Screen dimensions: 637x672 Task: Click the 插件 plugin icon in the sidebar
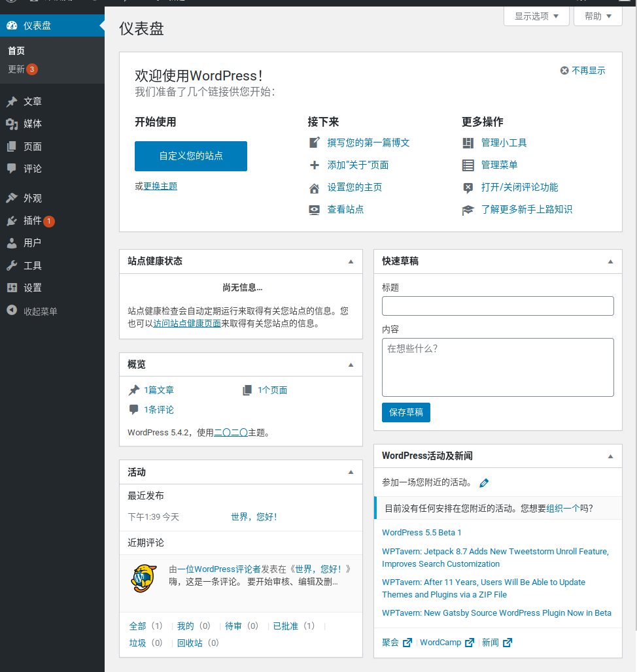tap(12, 221)
